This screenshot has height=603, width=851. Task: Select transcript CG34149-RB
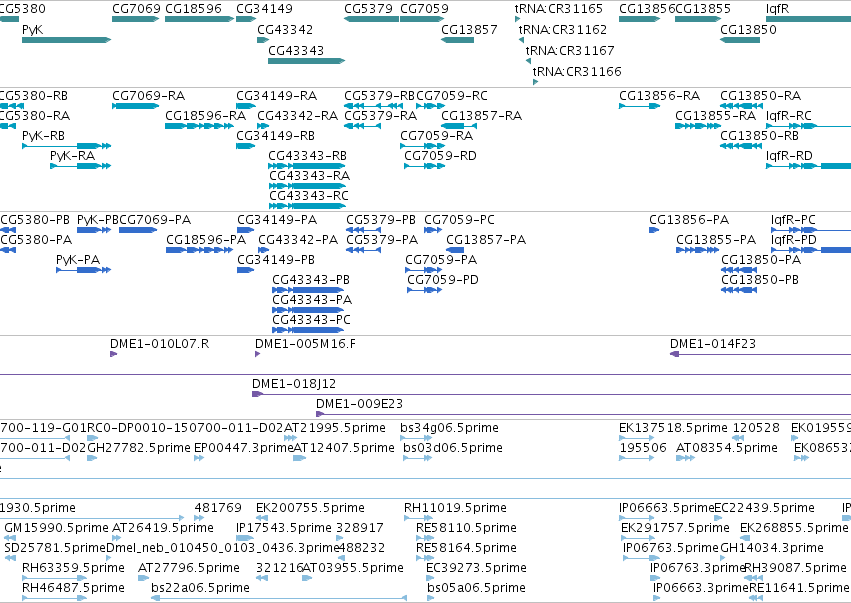tap(245, 145)
